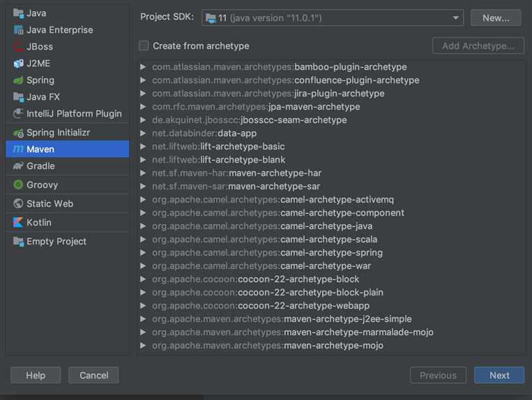Choose Kotlin project type label
Viewport: 532px width, 400px height.
39,223
